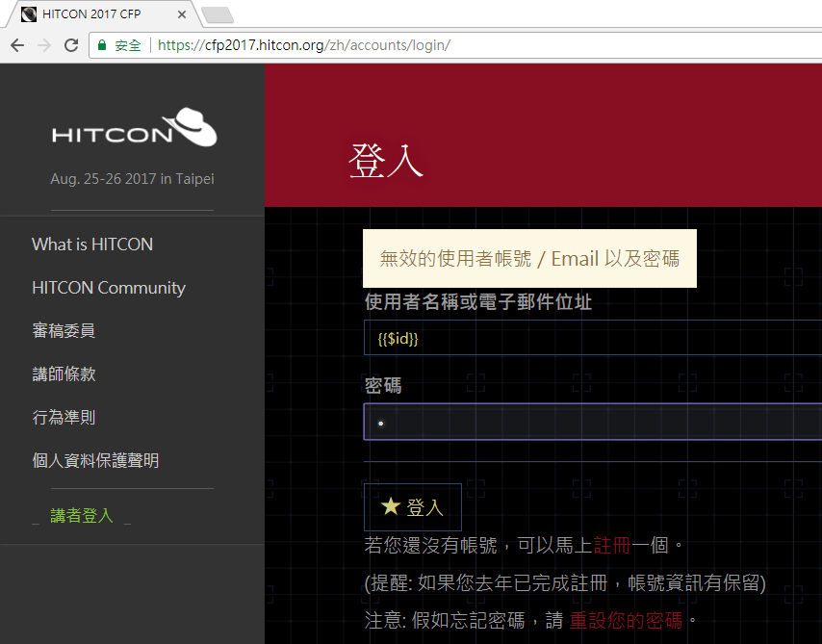Click the browser back arrow

(17, 45)
